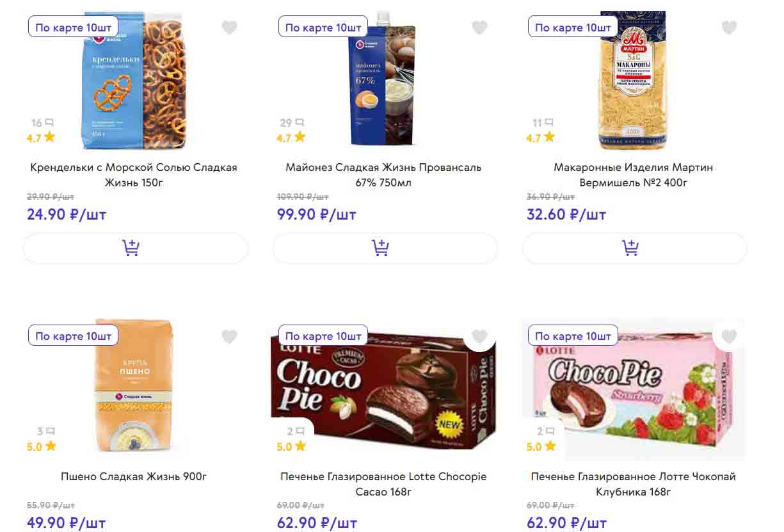The height and width of the screenshot is (532, 784).
Task: Favorite the Крендельки pretzels product
Action: coord(229,28)
